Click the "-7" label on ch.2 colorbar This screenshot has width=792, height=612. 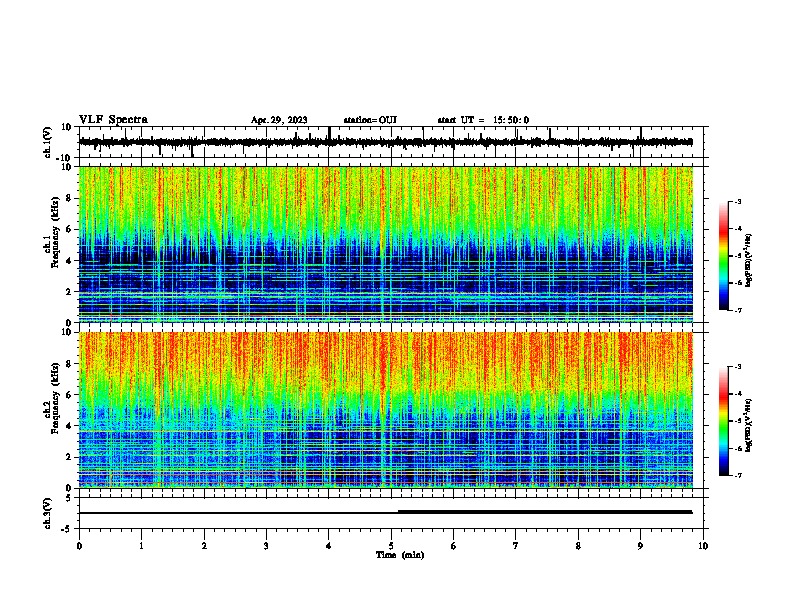click(x=737, y=476)
